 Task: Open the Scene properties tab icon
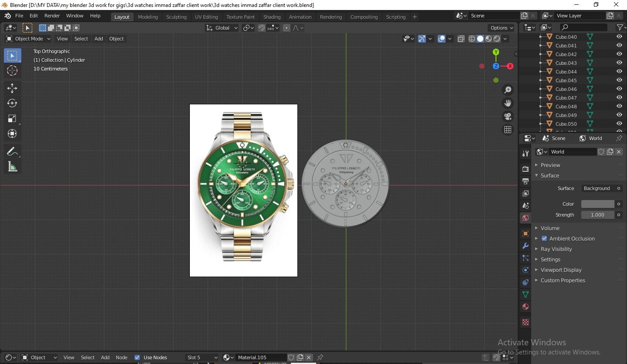[x=526, y=205]
